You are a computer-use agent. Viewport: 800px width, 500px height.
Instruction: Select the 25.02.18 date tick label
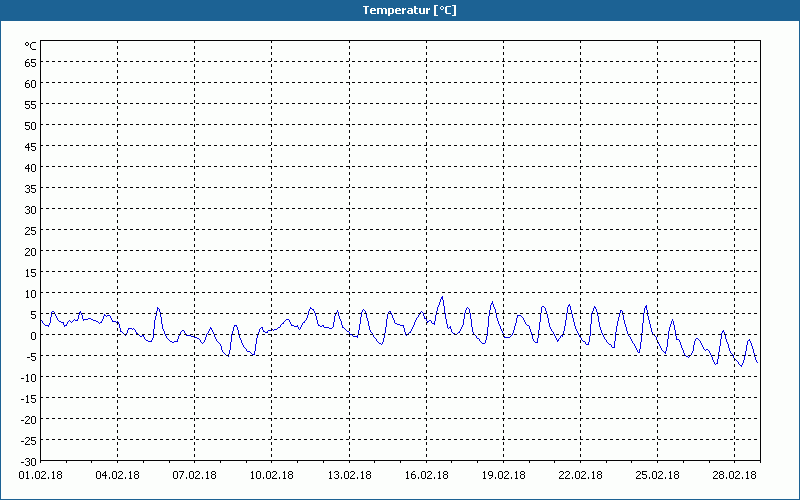(x=656, y=476)
